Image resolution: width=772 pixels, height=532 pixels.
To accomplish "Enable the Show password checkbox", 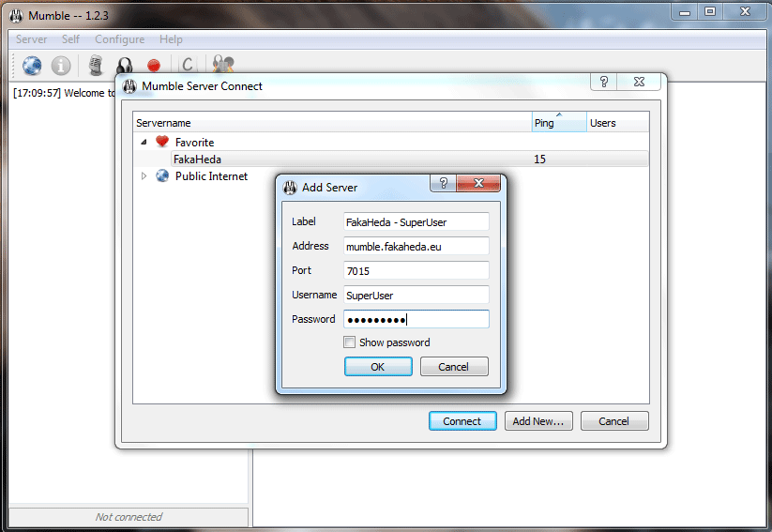I will [x=349, y=342].
